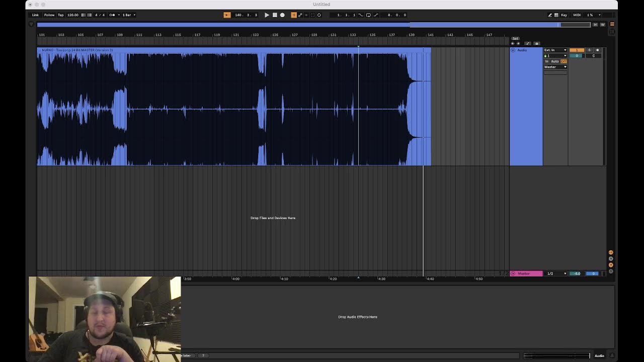Open the browser using the triangle icon

(x=31, y=24)
